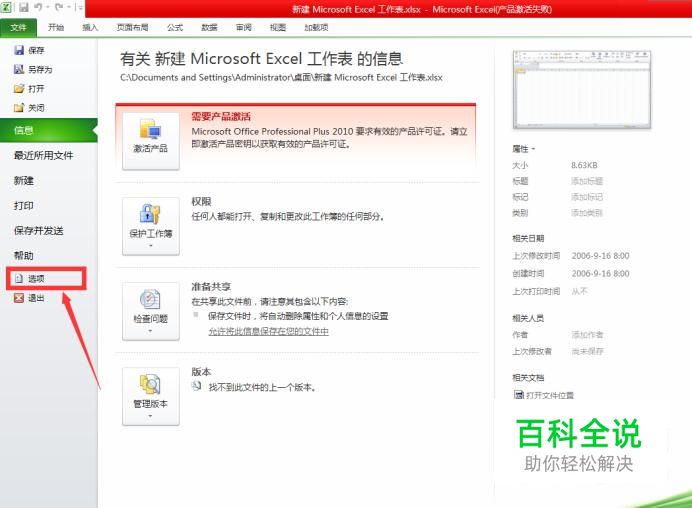Click the Related Dates (相关日期) heading
This screenshot has width=692, height=508.
point(528,238)
